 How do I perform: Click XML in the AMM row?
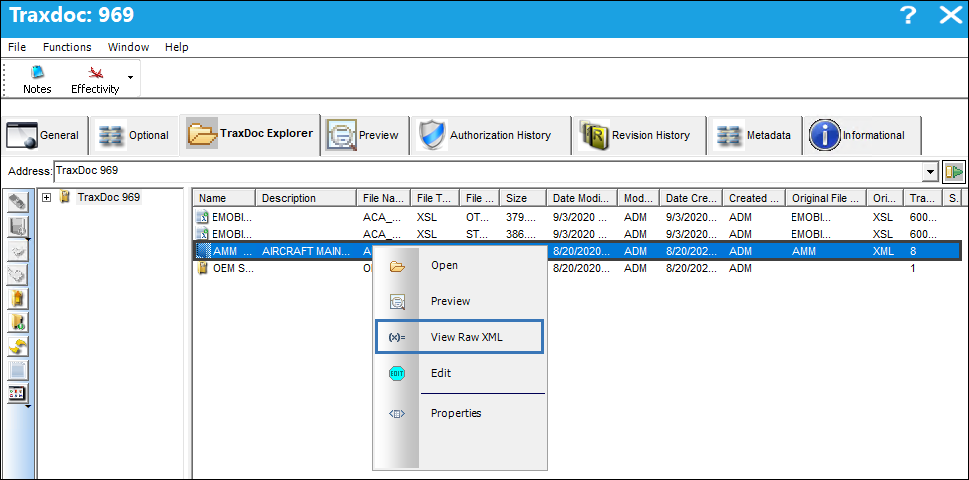pyautogui.click(x=882, y=251)
